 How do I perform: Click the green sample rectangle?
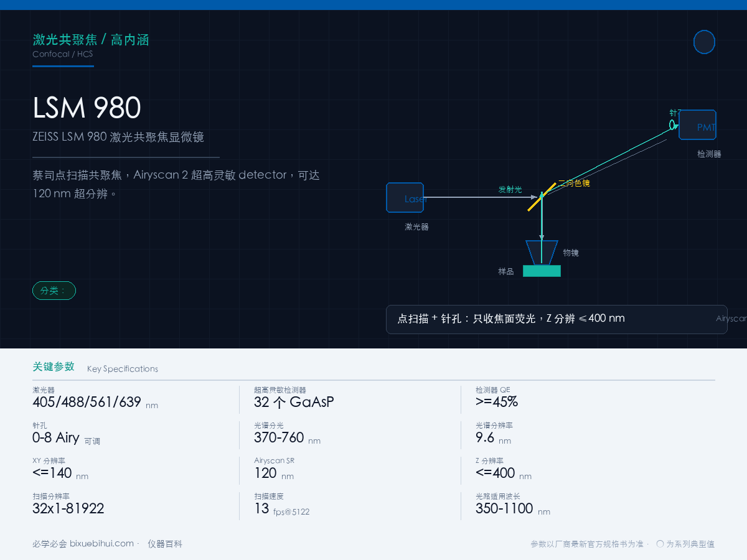pos(542,271)
